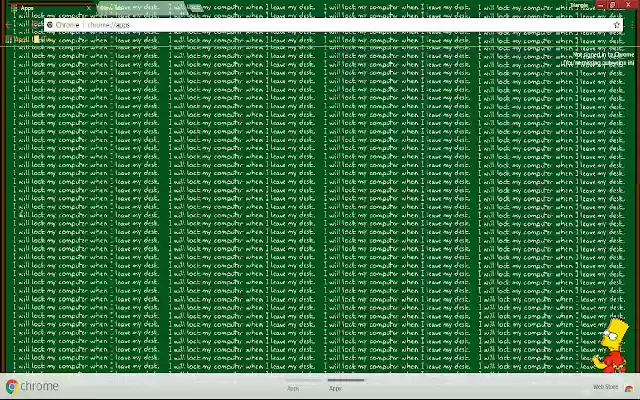Screen dimensions: 640x400
Task: Select the second Apps page in bottom bar
Action: coord(346,384)
